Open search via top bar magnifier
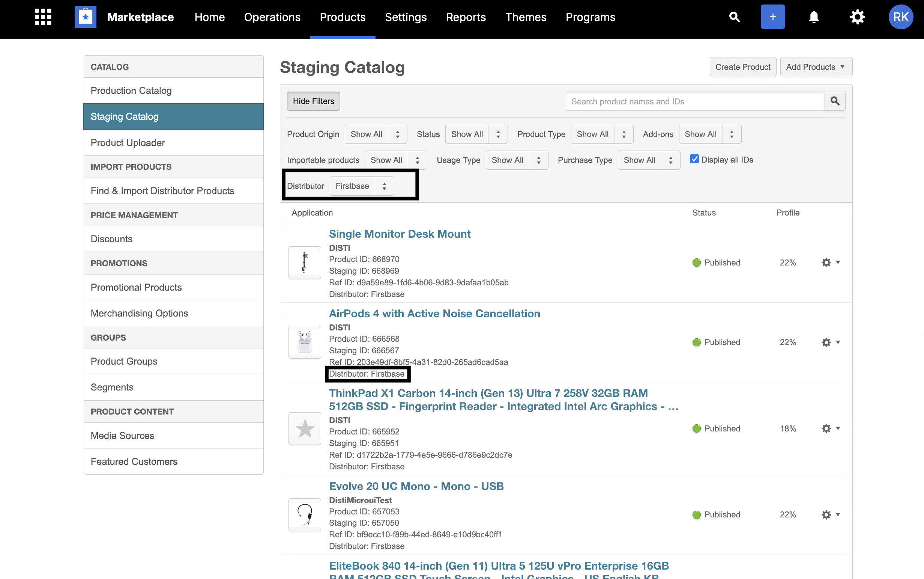The image size is (924, 579). click(734, 17)
